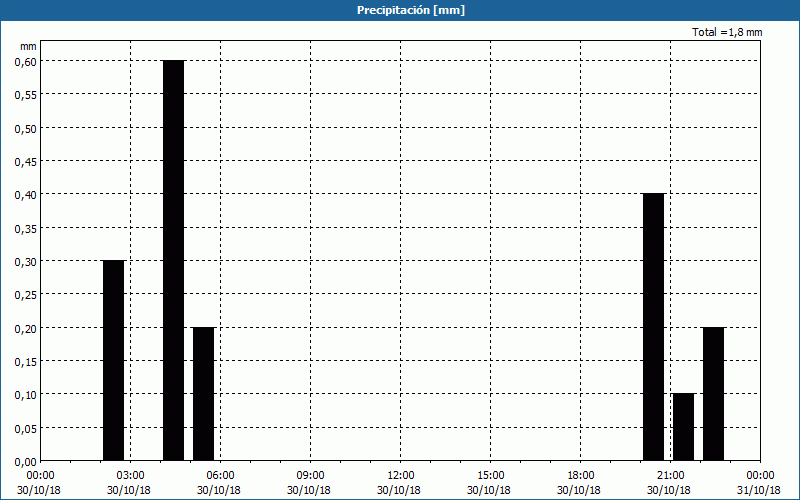Screen dimensions: 800x500
Task: Select the 0,10 y-axis value
Action: click(x=26, y=395)
